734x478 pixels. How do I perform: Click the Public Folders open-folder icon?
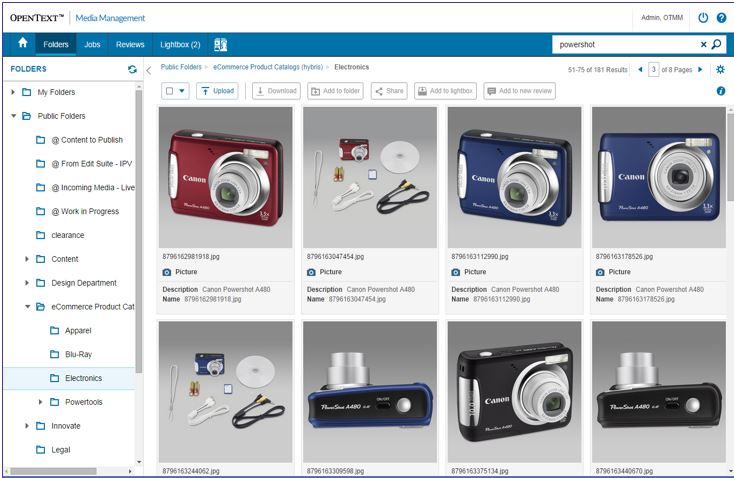coord(27,116)
